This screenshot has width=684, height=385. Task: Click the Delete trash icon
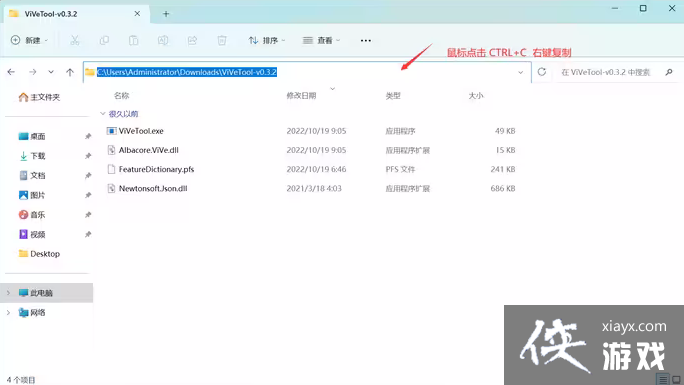[222, 40]
